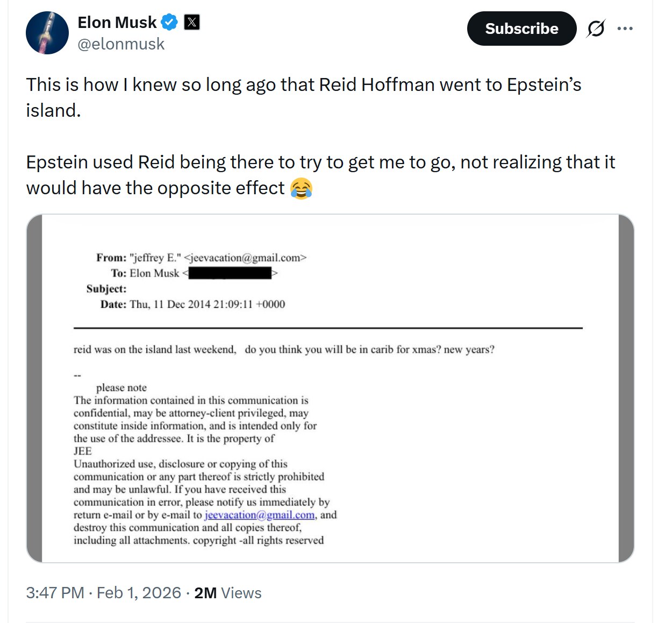Click the email Date line, 11 Dec 2014
This screenshot has height=623, width=672.
(x=192, y=305)
